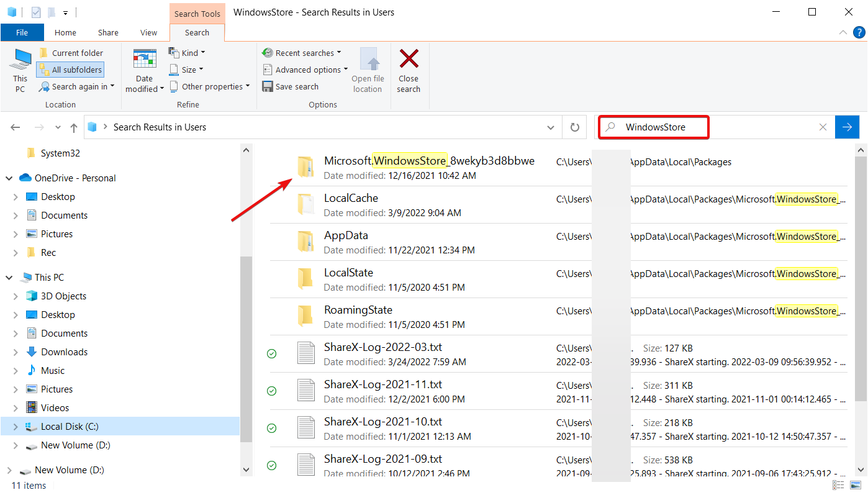The width and height of the screenshot is (868, 495).
Task: Open the Size filter dropdown
Action: click(x=186, y=70)
